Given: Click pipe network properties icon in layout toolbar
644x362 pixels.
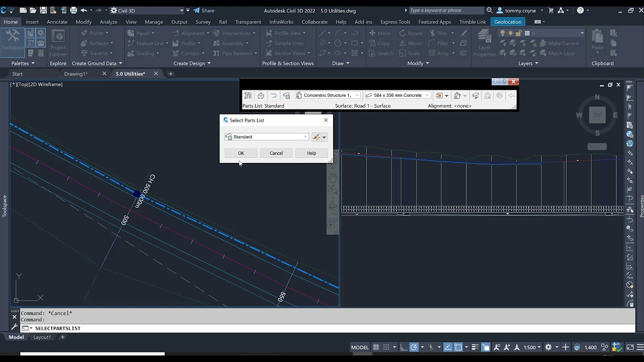Looking at the screenshot, I should tap(248, 96).
